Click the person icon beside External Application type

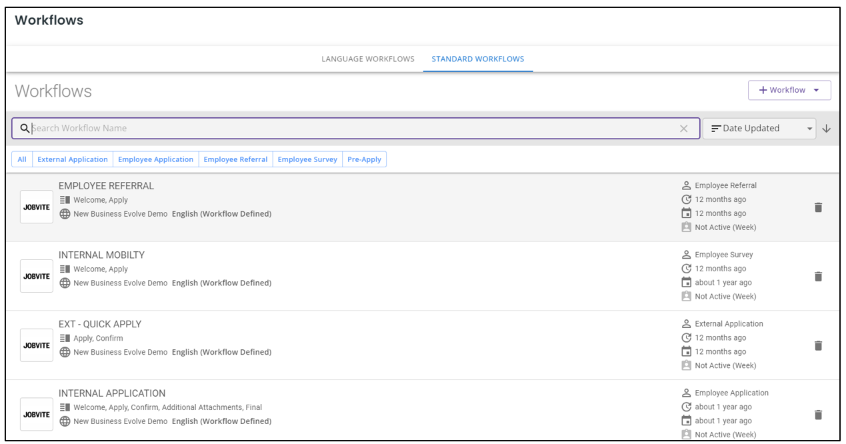(x=686, y=323)
